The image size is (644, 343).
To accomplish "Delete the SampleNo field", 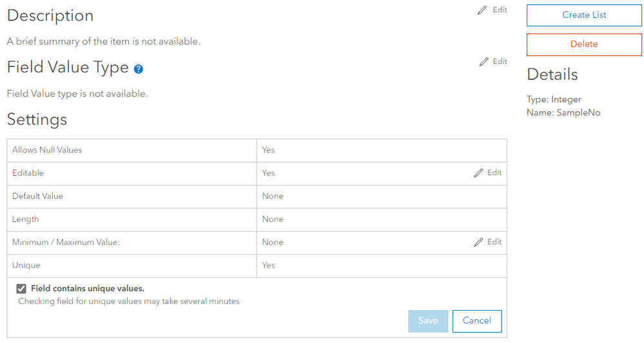I will 584,44.
